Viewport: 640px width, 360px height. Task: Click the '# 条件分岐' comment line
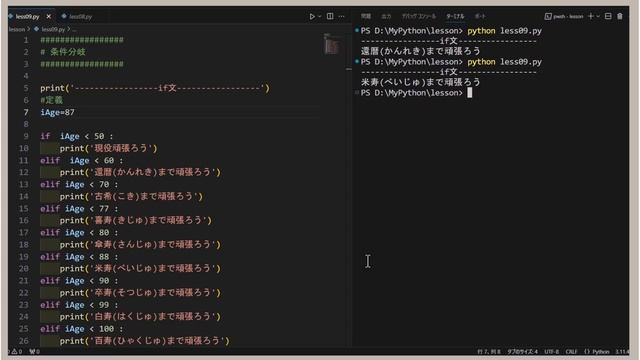point(63,52)
